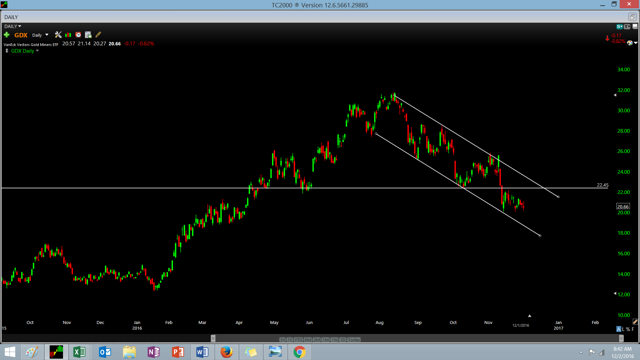The width and height of the screenshot is (640, 360).
Task: Open the DAILY layout dropdown at top-left
Action: [13, 26]
